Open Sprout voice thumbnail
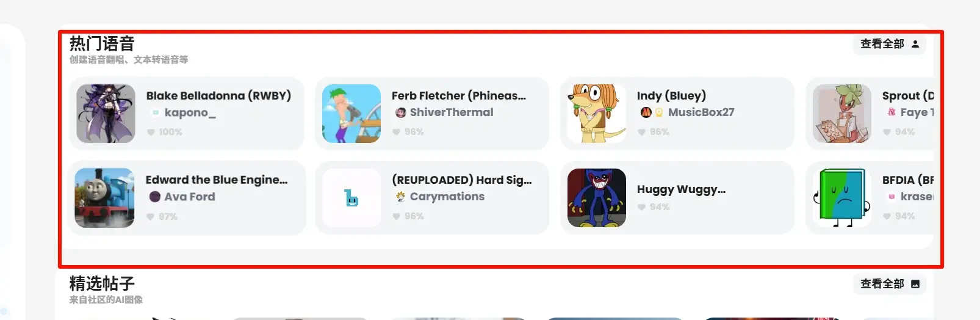Viewport: 980px width, 320px height. [842, 114]
